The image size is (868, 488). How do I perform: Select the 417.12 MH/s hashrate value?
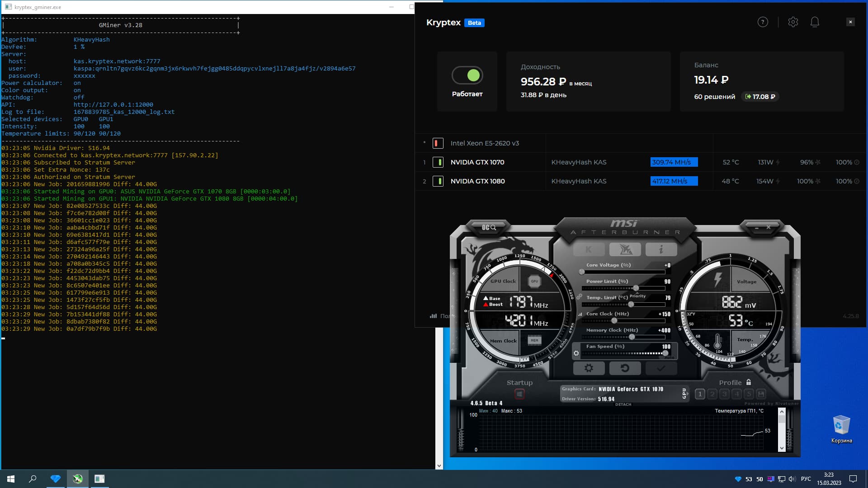674,181
